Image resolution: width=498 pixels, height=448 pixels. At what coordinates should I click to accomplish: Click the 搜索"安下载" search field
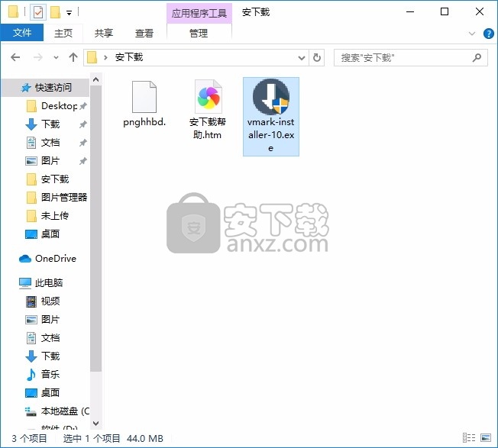click(x=411, y=58)
